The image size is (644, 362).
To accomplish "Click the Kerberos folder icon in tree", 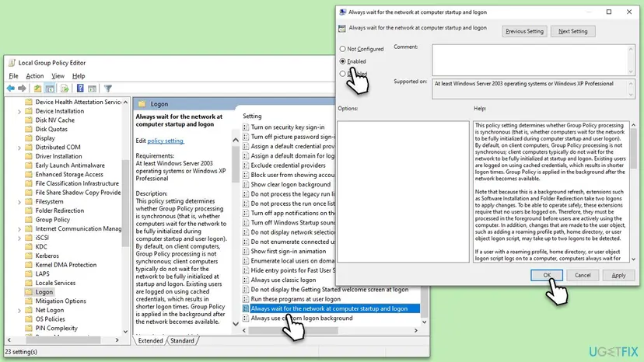I will (x=28, y=256).
